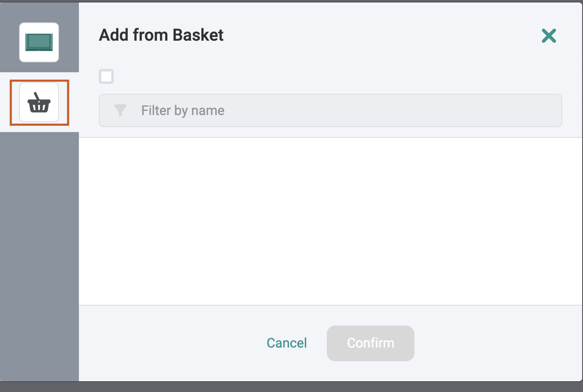This screenshot has width=583, height=392.
Task: Dismiss the dialog using Cancel
Action: coord(287,343)
